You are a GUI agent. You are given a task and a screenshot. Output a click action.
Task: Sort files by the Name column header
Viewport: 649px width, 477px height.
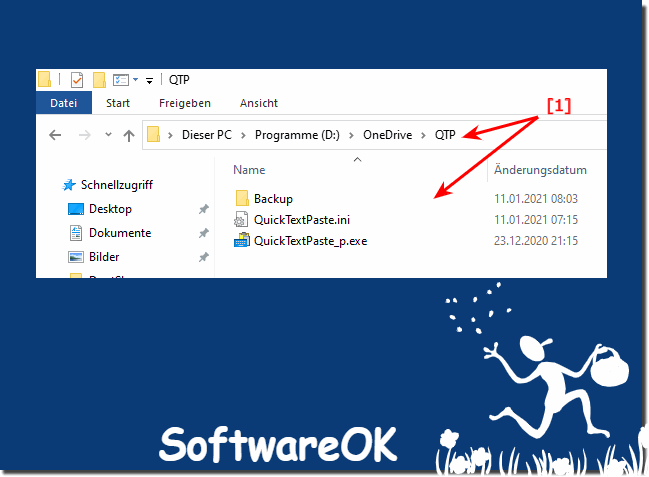pos(249,170)
